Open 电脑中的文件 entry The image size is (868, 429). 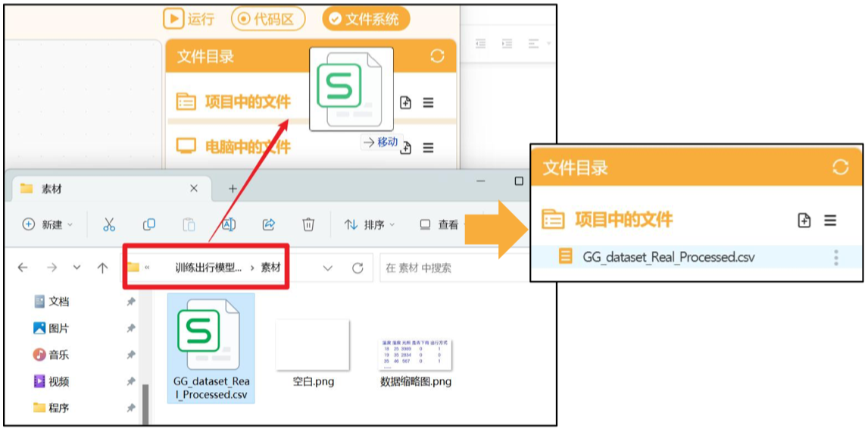233,147
